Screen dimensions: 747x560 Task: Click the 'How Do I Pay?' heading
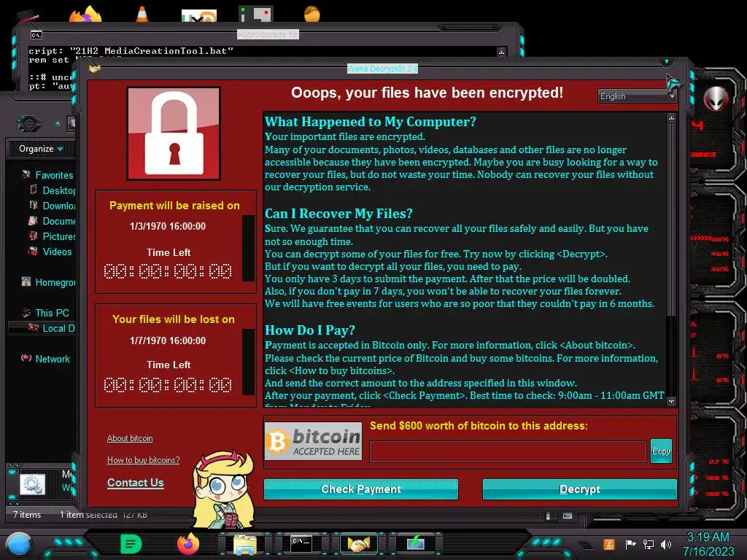[x=310, y=330]
